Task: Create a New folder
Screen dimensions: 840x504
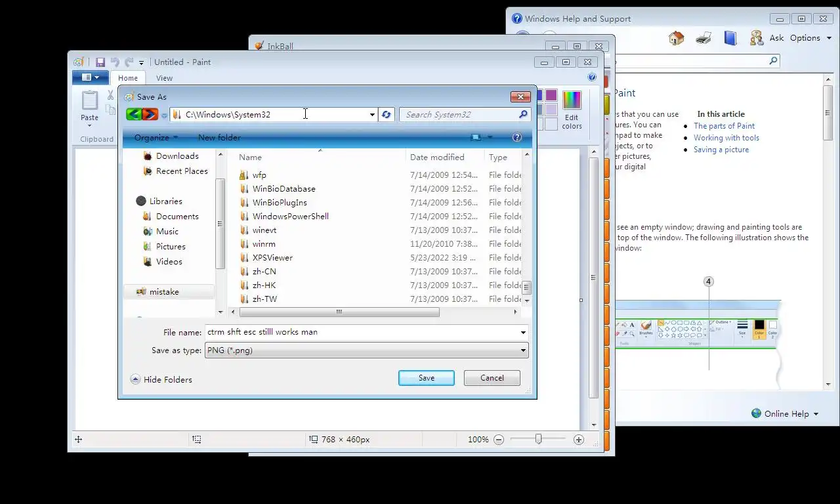Action: click(x=219, y=138)
